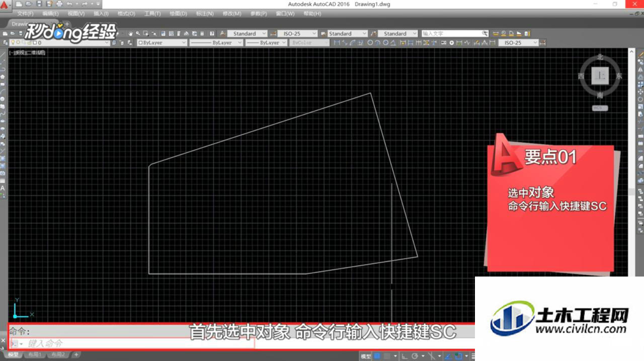Click the dimension style icon before ISO-25
This screenshot has width=644, height=361.
pos(273,34)
